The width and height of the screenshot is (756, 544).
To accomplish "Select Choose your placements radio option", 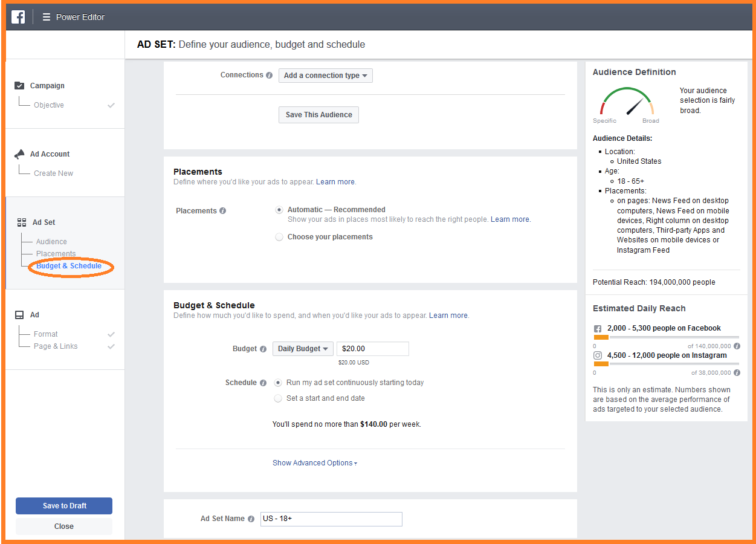I will click(279, 238).
